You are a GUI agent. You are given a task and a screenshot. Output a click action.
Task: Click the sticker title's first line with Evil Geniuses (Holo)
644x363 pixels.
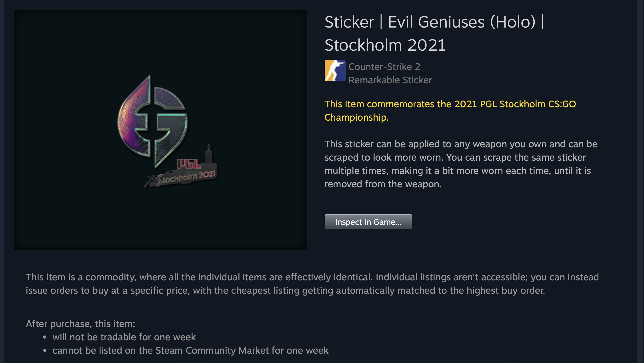[x=434, y=22]
